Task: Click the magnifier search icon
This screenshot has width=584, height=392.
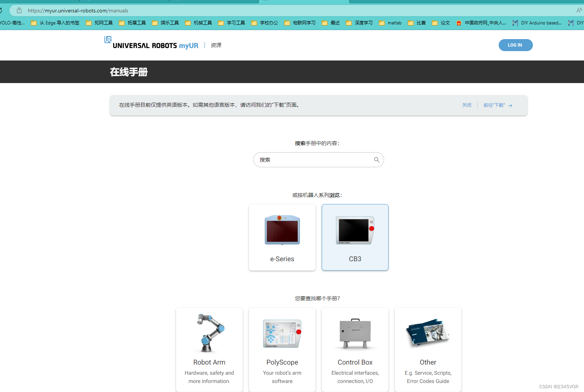Action: pyautogui.click(x=377, y=160)
